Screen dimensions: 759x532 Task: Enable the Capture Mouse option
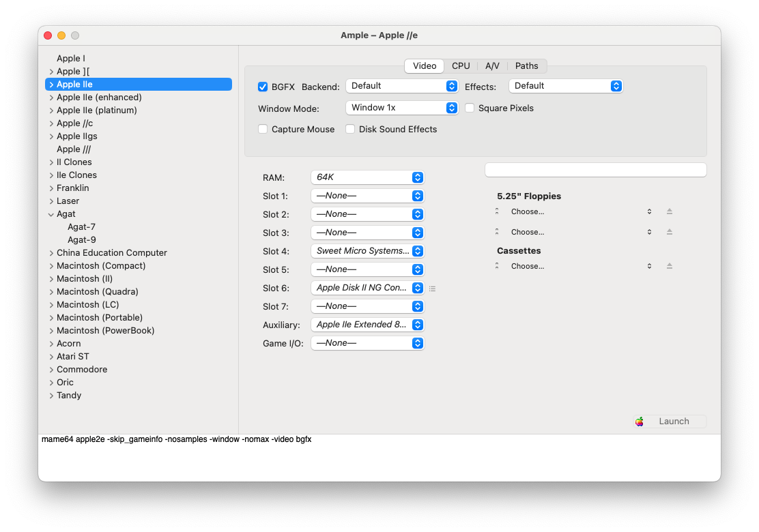(x=263, y=129)
